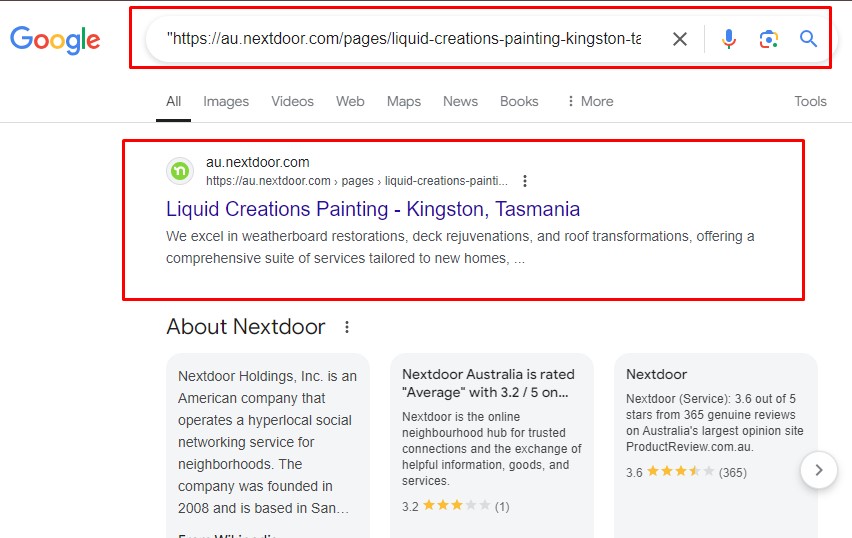Screen dimensions: 852x538
Task: Open Nextdoor Australia rated Average card
Action: point(491,440)
